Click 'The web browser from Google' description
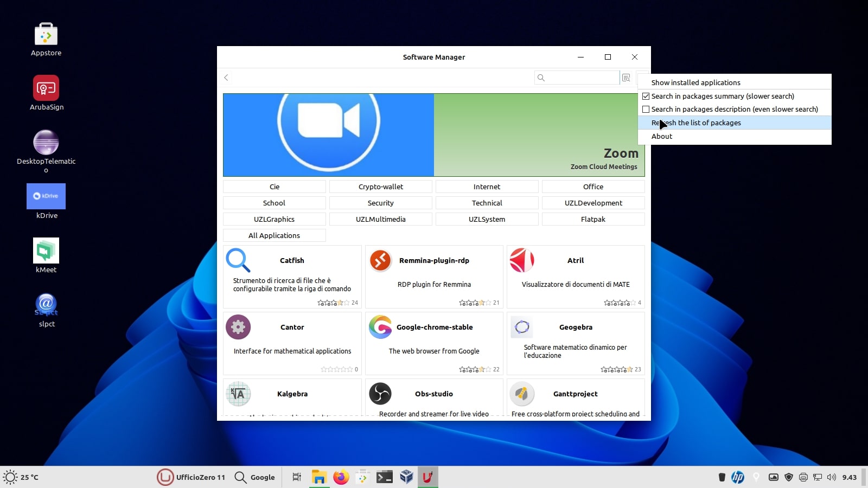The image size is (868, 488). point(434,351)
